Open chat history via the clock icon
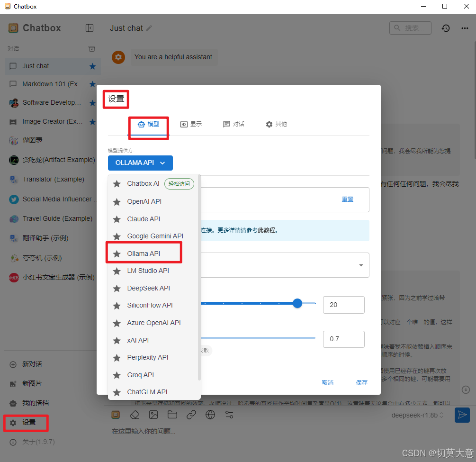This screenshot has width=476, height=462. 446,28
